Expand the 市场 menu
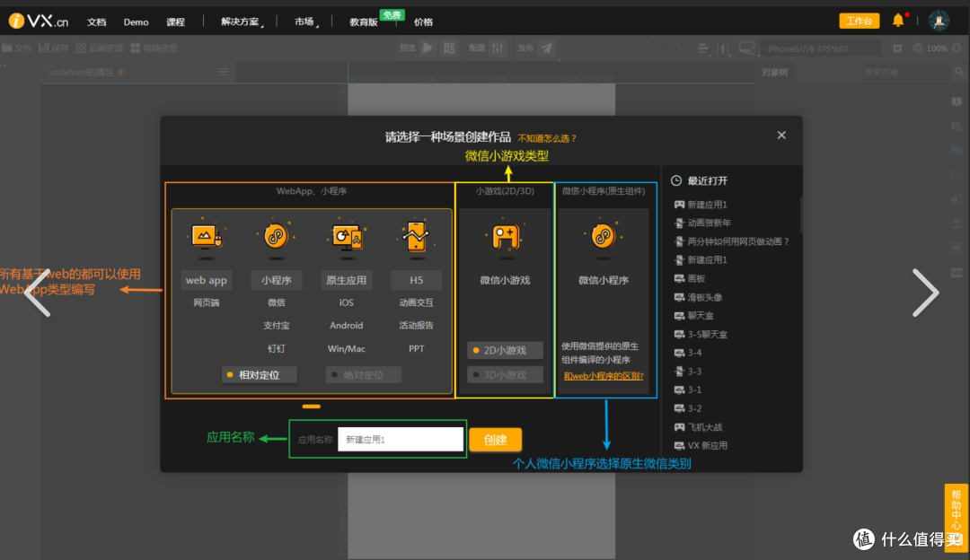970x560 pixels. (305, 22)
